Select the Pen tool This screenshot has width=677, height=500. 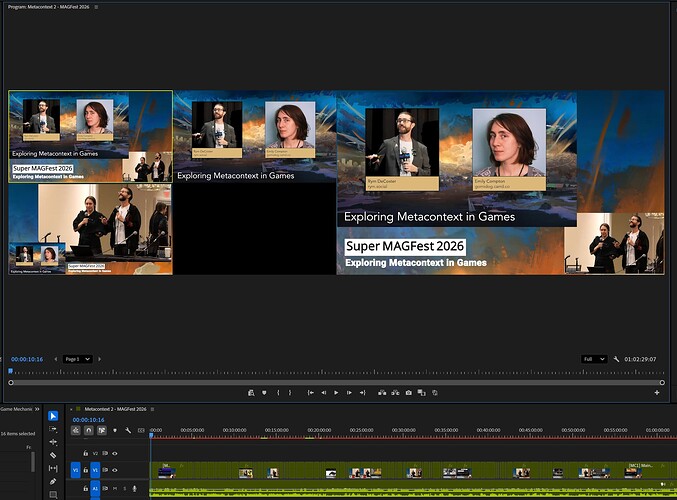[x=53, y=481]
